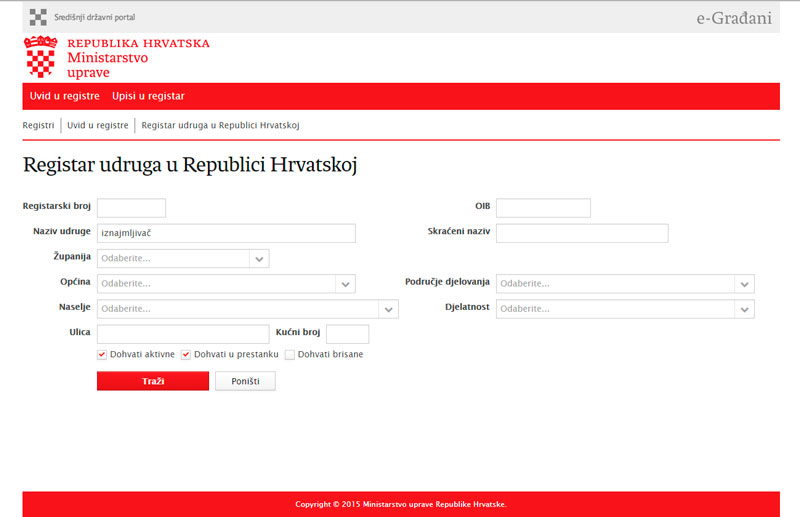The image size is (800, 517).
Task: Open the Uvid u registre menu
Action: click(x=65, y=96)
